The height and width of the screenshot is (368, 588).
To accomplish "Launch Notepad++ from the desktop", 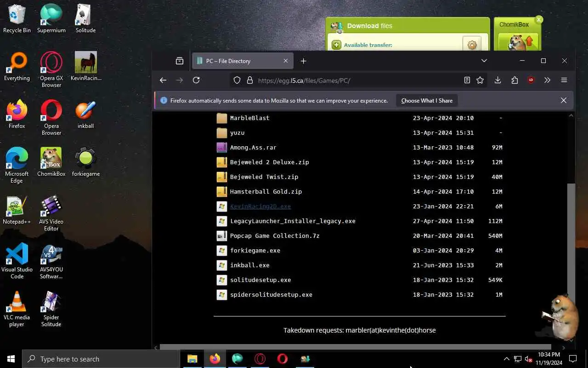I will coord(17,210).
